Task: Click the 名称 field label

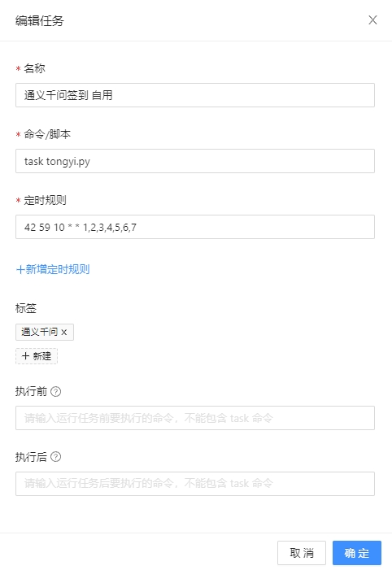Action: pos(34,68)
